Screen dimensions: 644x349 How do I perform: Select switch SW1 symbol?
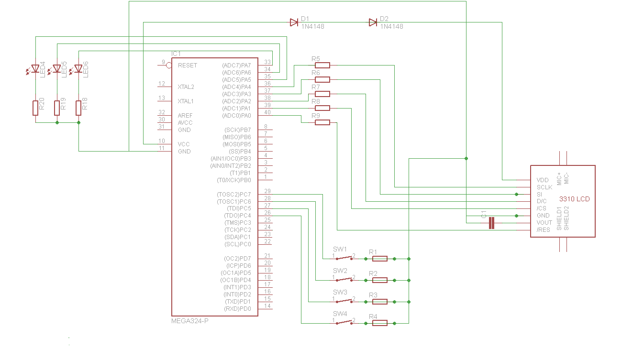pos(344,258)
